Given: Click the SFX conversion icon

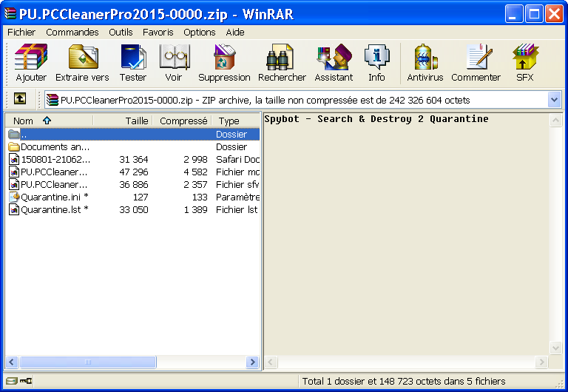Looking at the screenshot, I should click(525, 57).
